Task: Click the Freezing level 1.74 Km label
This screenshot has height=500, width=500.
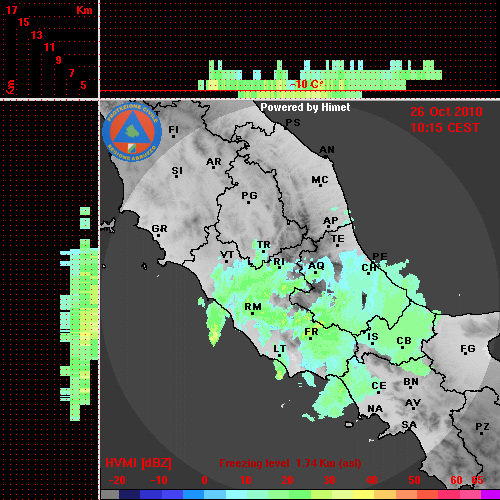Action: pos(290,463)
